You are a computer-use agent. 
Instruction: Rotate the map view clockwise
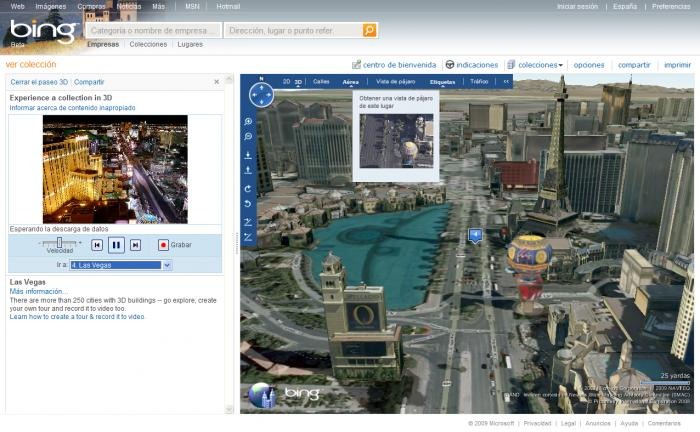[x=248, y=189]
